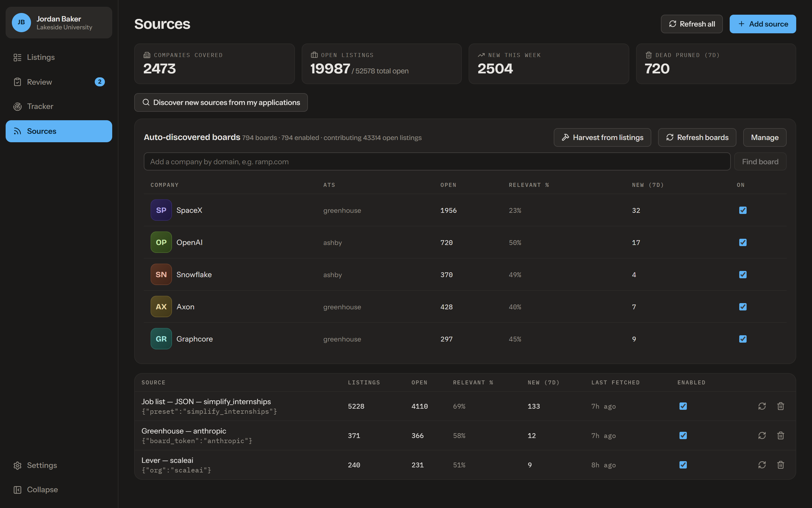Click the New This Week trend icon
This screenshot has width=812, height=508.
click(481, 55)
